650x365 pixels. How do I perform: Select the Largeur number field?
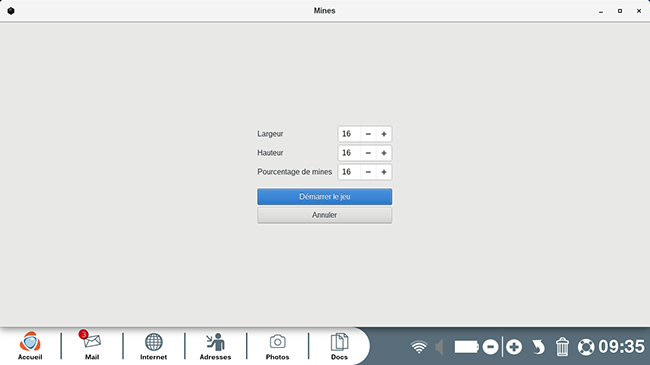pyautogui.click(x=349, y=134)
